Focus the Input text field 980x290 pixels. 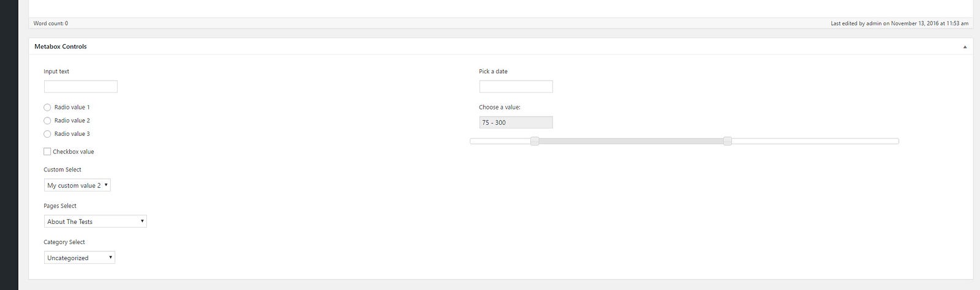click(x=81, y=87)
